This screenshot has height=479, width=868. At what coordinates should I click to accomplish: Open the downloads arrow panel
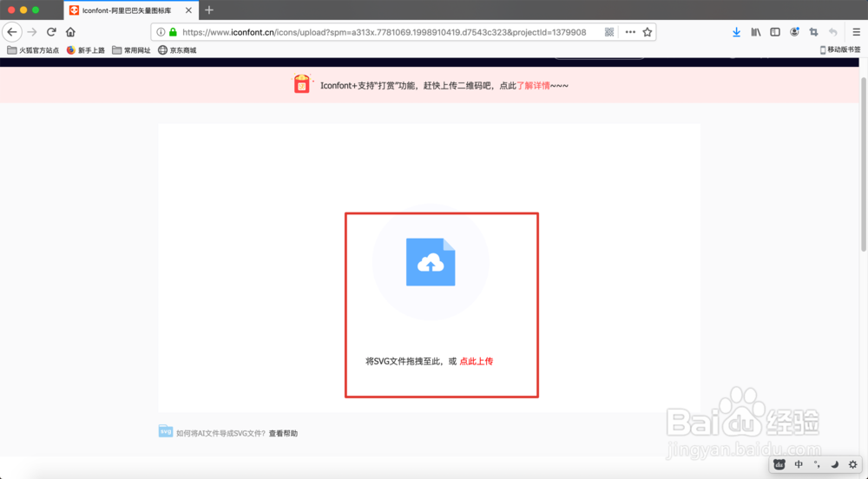tap(736, 32)
